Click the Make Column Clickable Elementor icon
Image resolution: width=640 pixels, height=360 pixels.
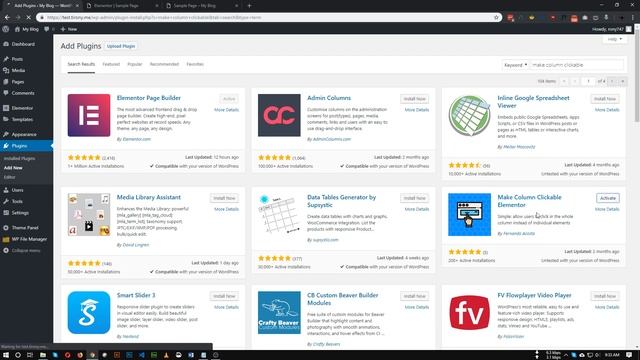pos(469,214)
